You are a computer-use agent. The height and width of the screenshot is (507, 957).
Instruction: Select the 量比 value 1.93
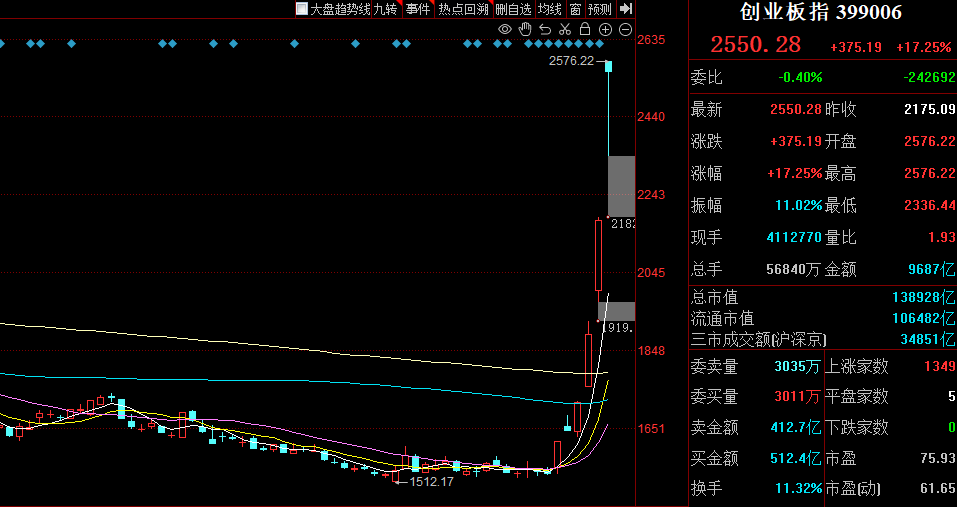click(941, 237)
